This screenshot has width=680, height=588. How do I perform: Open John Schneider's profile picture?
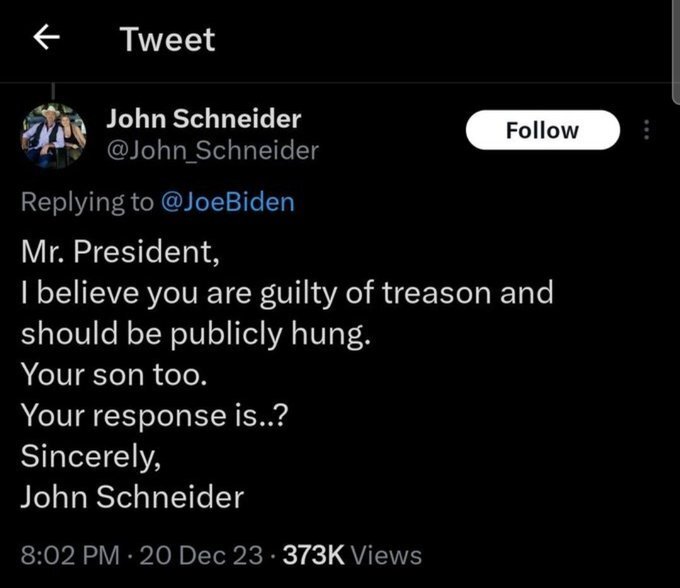pyautogui.click(x=54, y=134)
